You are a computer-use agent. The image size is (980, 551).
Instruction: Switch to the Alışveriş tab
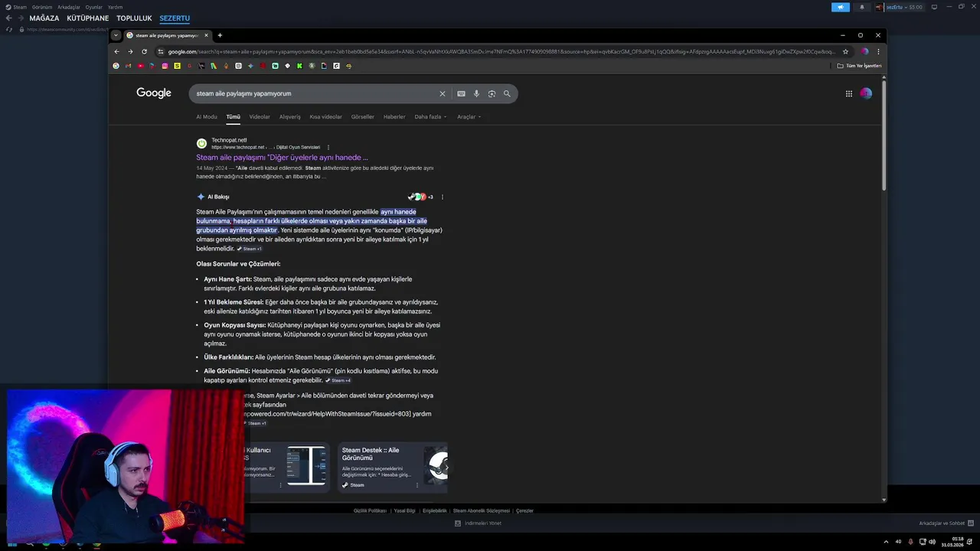[x=289, y=117]
